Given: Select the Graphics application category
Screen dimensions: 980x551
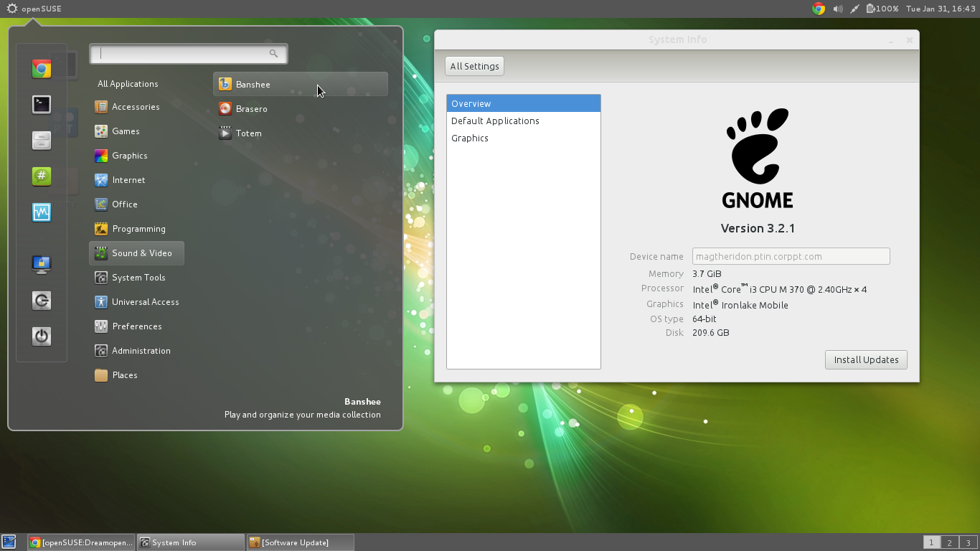Looking at the screenshot, I should click(129, 156).
